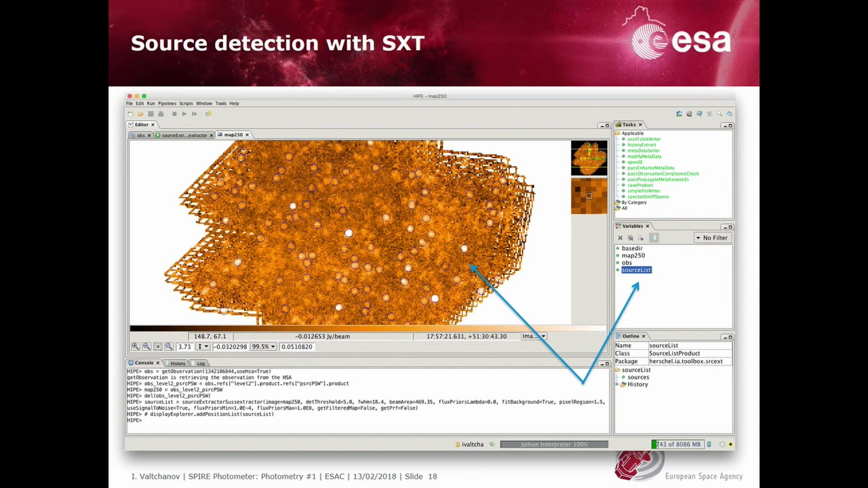Click the Run all fast-forward button
Viewport: 868px width, 488px height.
click(194, 114)
